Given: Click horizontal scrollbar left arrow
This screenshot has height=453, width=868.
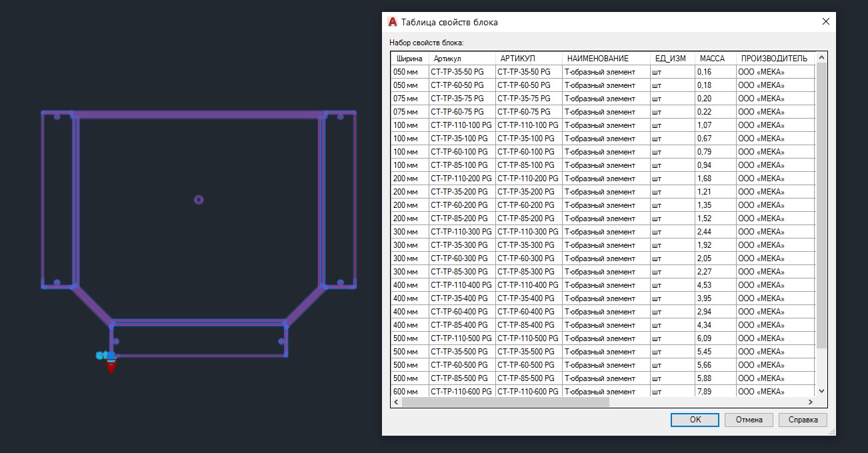Looking at the screenshot, I should pyautogui.click(x=396, y=402).
